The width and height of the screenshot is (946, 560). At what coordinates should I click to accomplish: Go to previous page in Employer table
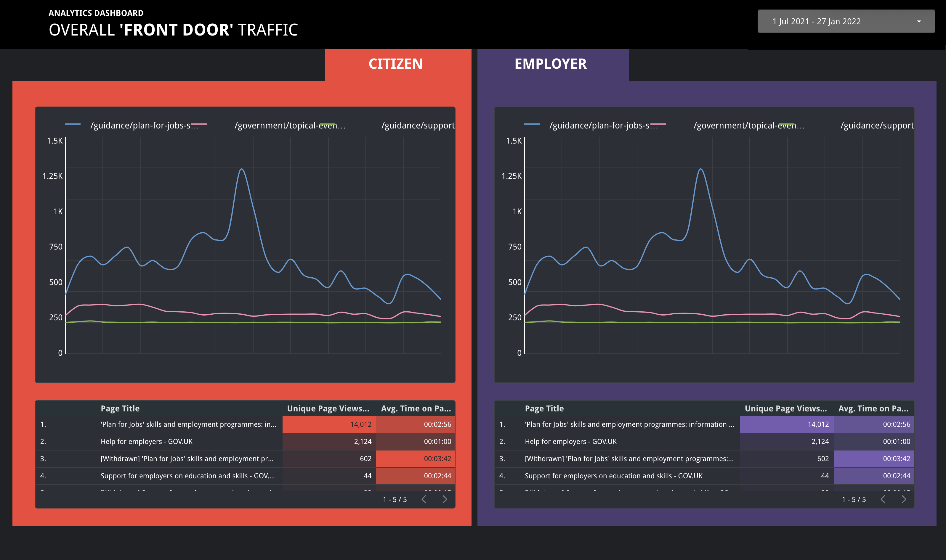[x=883, y=499]
